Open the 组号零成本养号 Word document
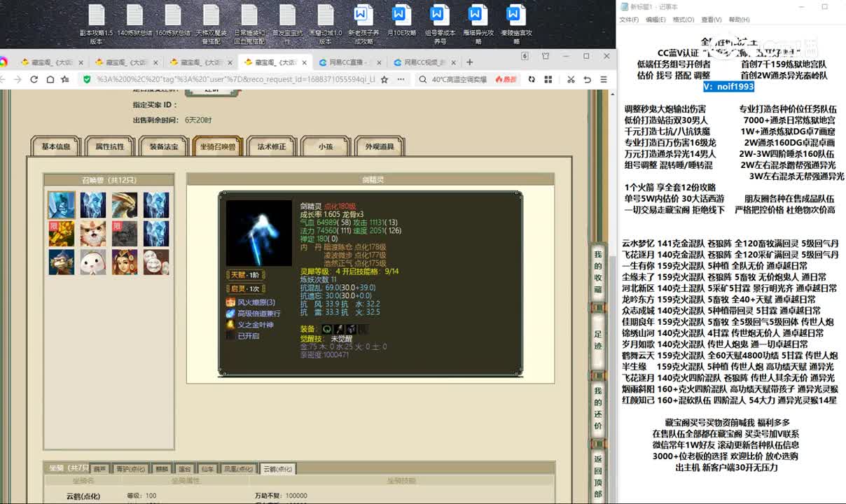Image resolution: width=846 pixels, height=504 pixels. (x=440, y=24)
